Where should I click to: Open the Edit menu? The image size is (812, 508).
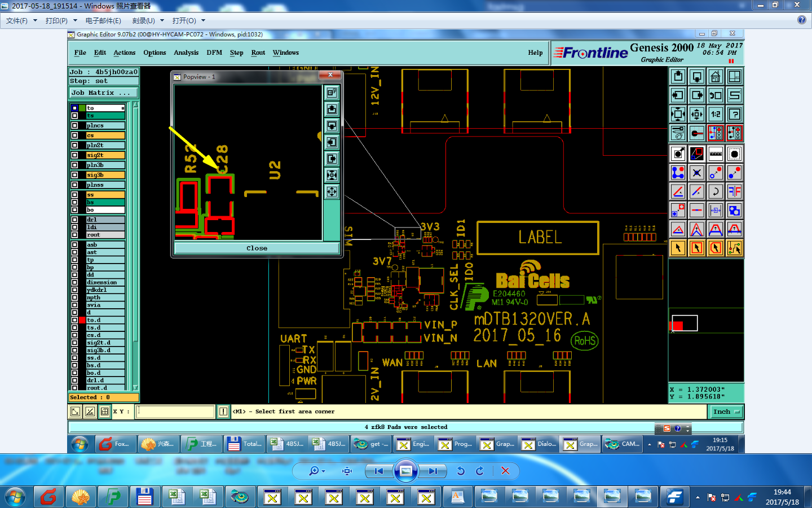tap(100, 52)
